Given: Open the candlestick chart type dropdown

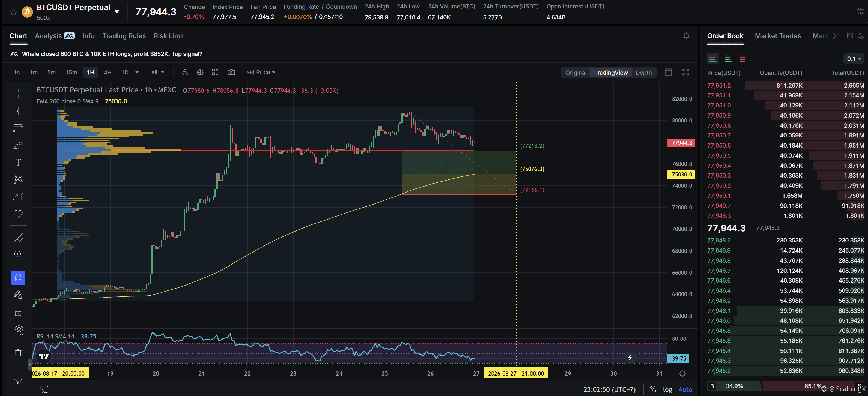Looking at the screenshot, I should pyautogui.click(x=158, y=72).
